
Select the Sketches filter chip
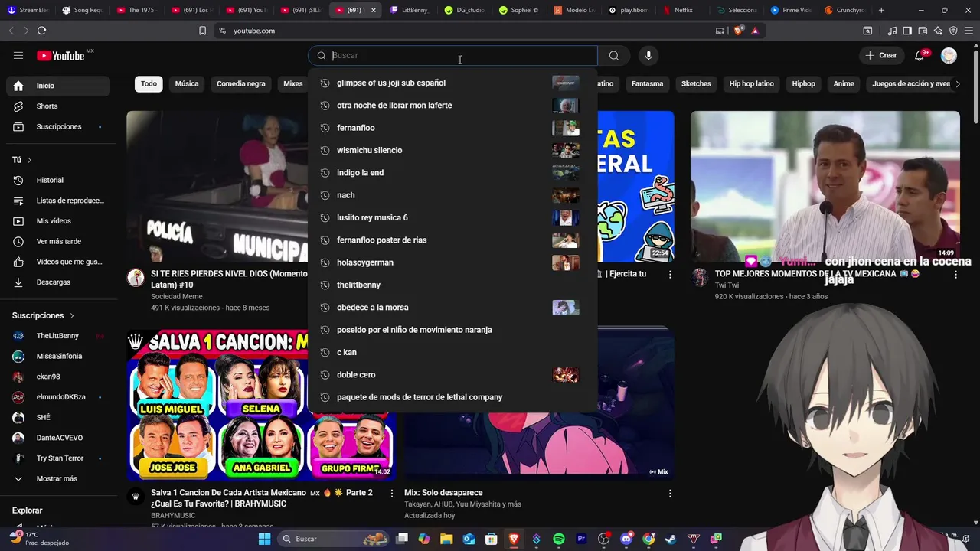pyautogui.click(x=696, y=84)
